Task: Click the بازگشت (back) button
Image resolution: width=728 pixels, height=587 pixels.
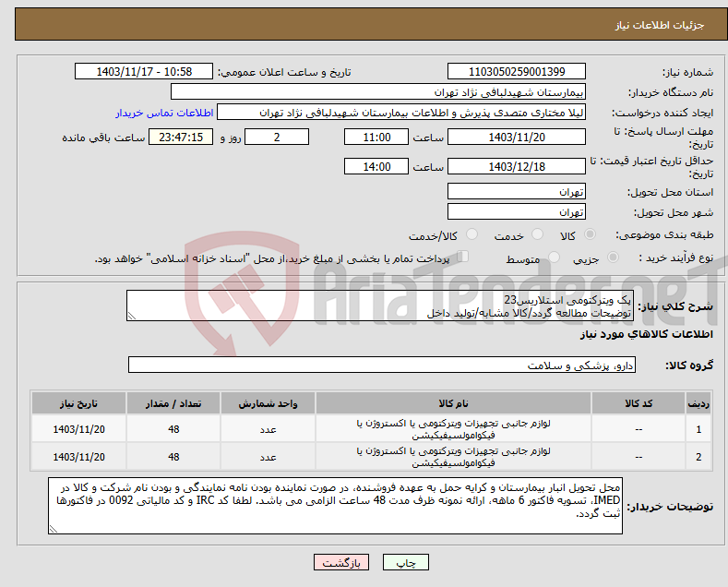Action: click(x=341, y=562)
